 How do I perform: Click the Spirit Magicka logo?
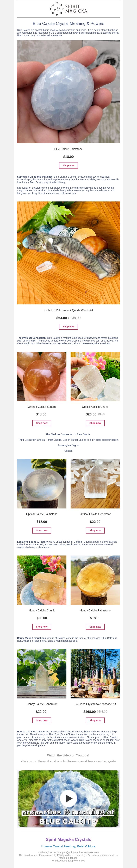[x=68, y=9]
